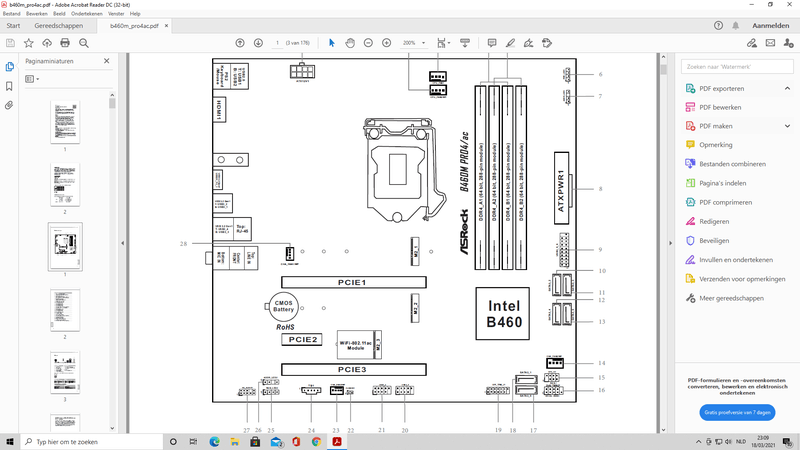Add the document to favorites with star icon

click(x=29, y=43)
